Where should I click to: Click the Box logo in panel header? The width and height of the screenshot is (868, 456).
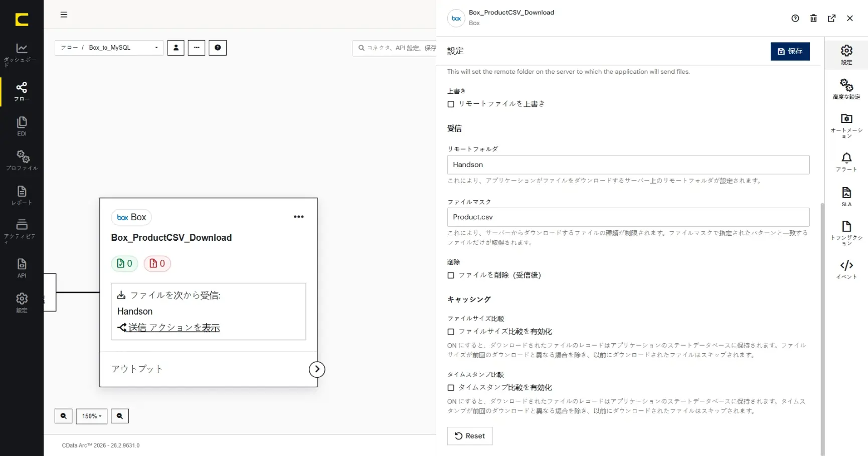click(456, 19)
